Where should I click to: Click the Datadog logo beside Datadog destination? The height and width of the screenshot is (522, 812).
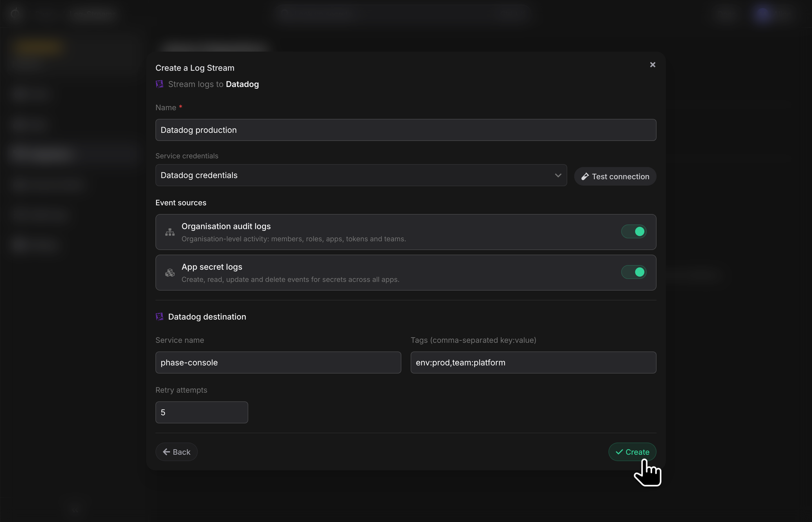[x=159, y=317]
